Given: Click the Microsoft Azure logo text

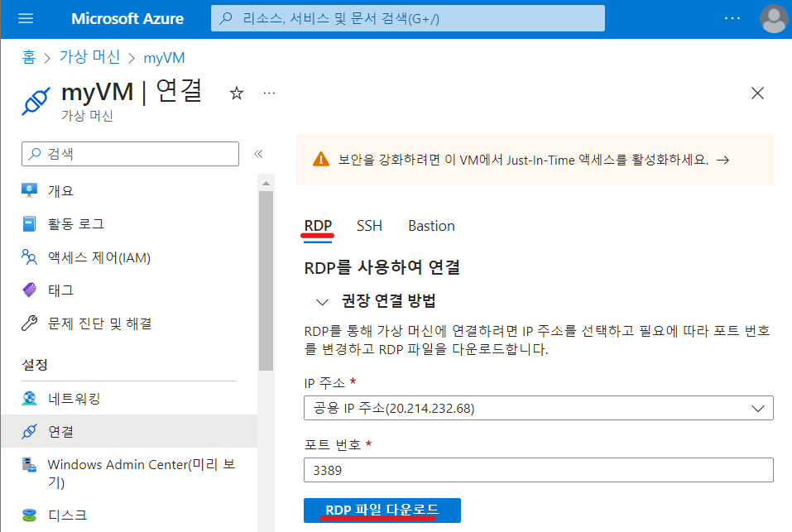Looking at the screenshot, I should (127, 19).
